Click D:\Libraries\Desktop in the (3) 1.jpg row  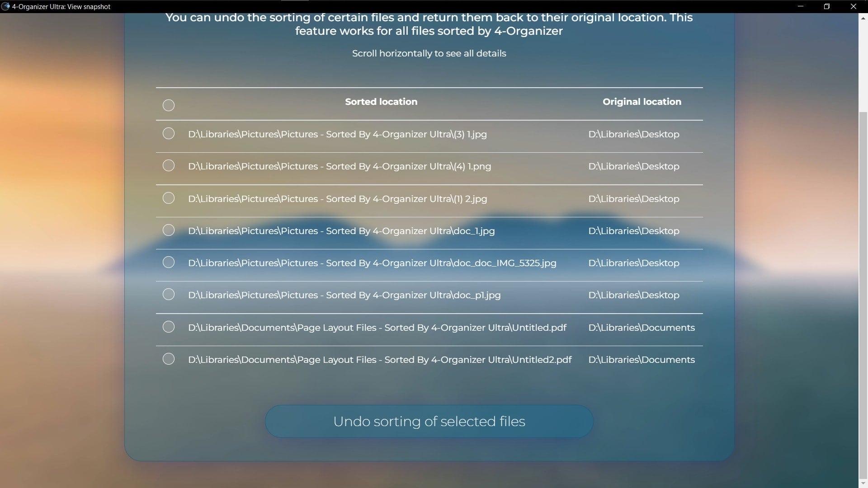tap(634, 134)
